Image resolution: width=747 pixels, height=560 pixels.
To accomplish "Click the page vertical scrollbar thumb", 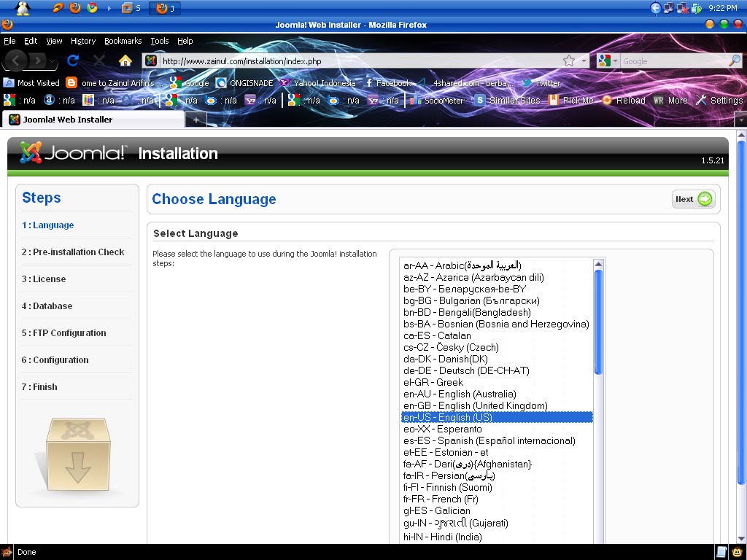I will (741, 312).
